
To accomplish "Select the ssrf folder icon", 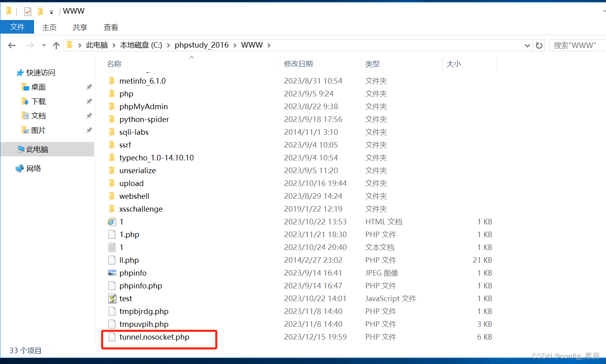I will (112, 145).
